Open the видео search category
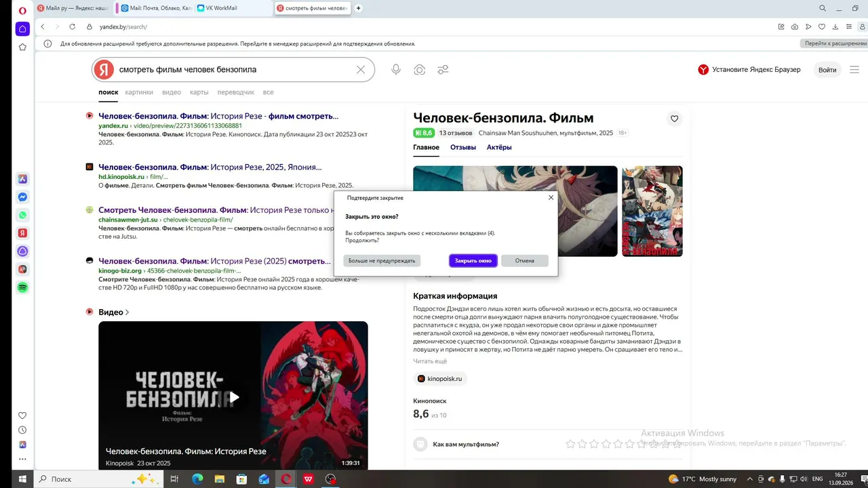 tap(172, 92)
